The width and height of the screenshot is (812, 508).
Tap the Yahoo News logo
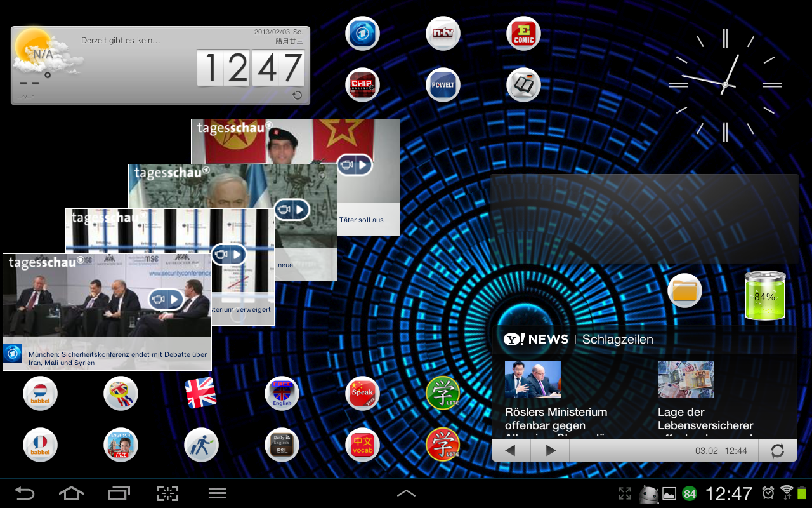(536, 339)
